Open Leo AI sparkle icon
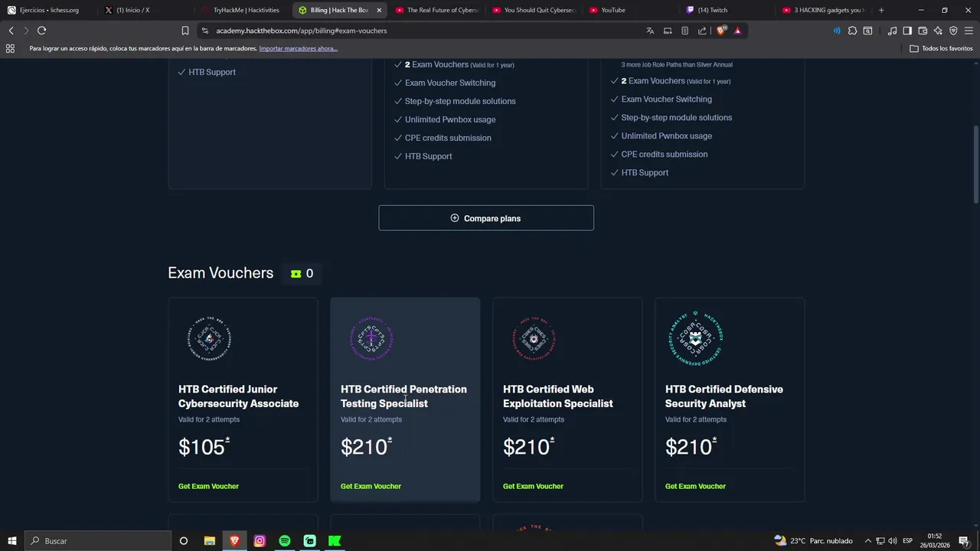Image resolution: width=980 pixels, height=551 pixels. coord(938,31)
